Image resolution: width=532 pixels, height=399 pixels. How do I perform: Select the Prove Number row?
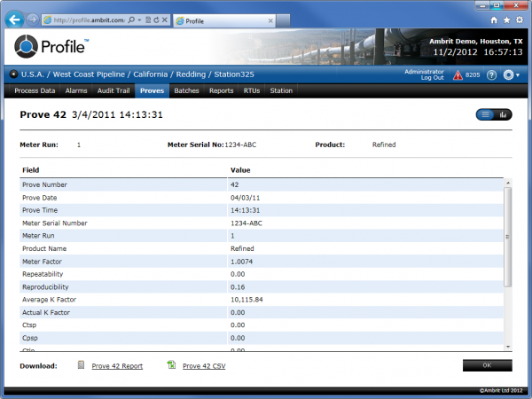[x=262, y=185]
